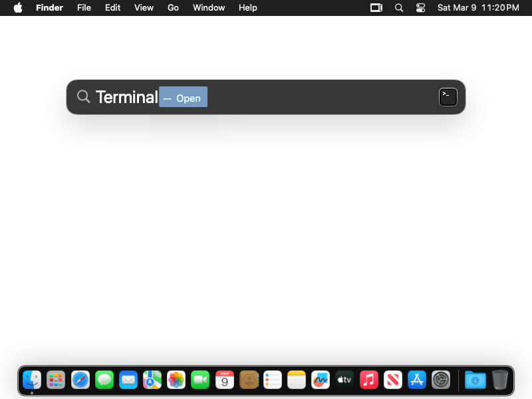Viewport: 532px width, 399px height.
Task: Open Control Center in menu bar
Action: pos(420,8)
